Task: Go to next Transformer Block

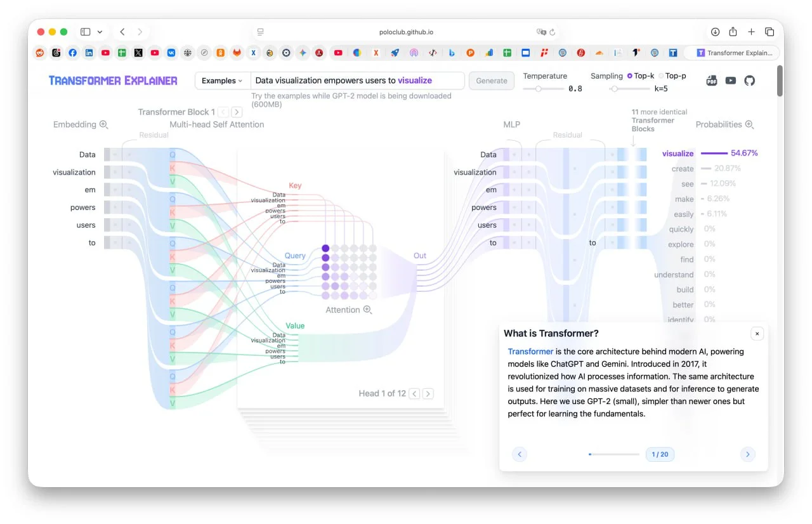Action: click(237, 112)
